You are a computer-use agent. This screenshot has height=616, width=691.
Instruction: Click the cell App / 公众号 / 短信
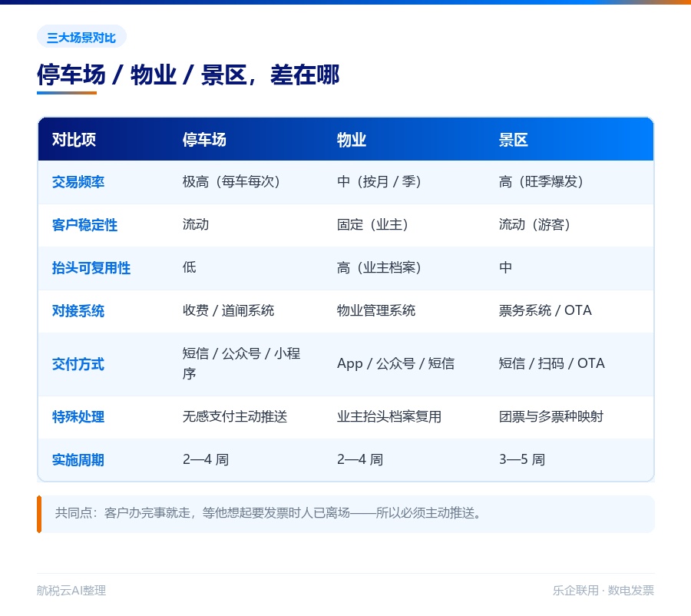[x=395, y=363]
